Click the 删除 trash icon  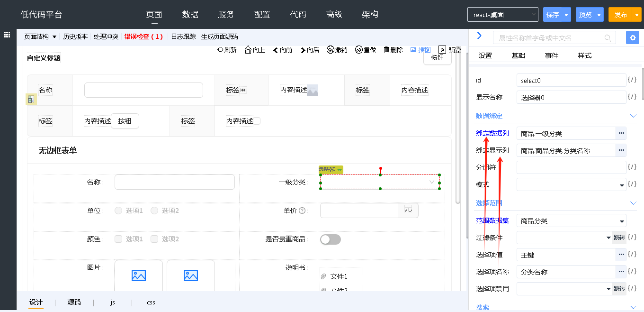[386, 50]
